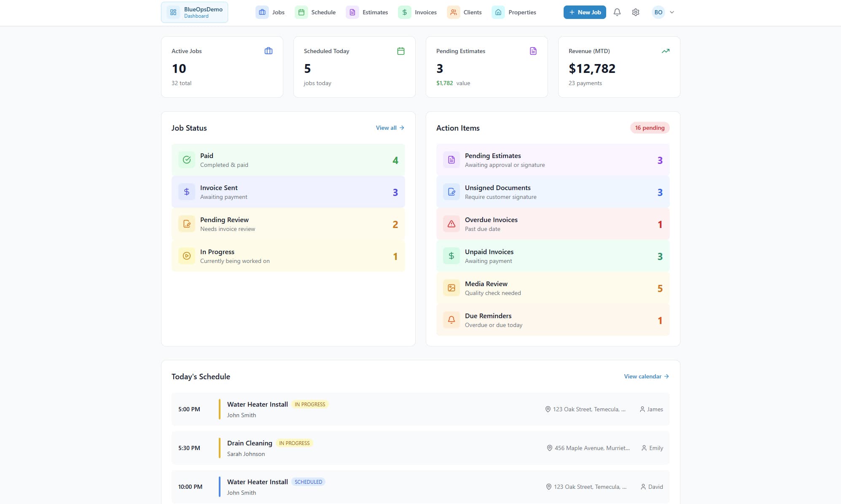Click View calendar link in Today's Schedule
The image size is (841, 504).
click(645, 376)
